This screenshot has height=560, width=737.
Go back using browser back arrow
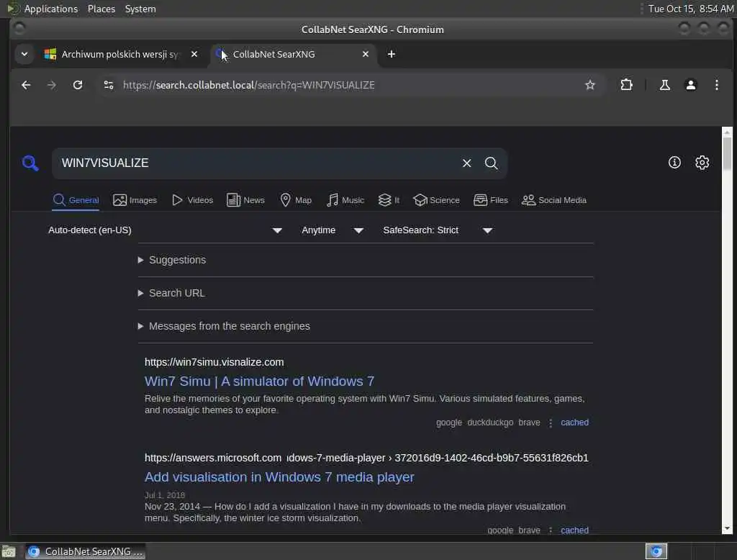[x=26, y=85]
